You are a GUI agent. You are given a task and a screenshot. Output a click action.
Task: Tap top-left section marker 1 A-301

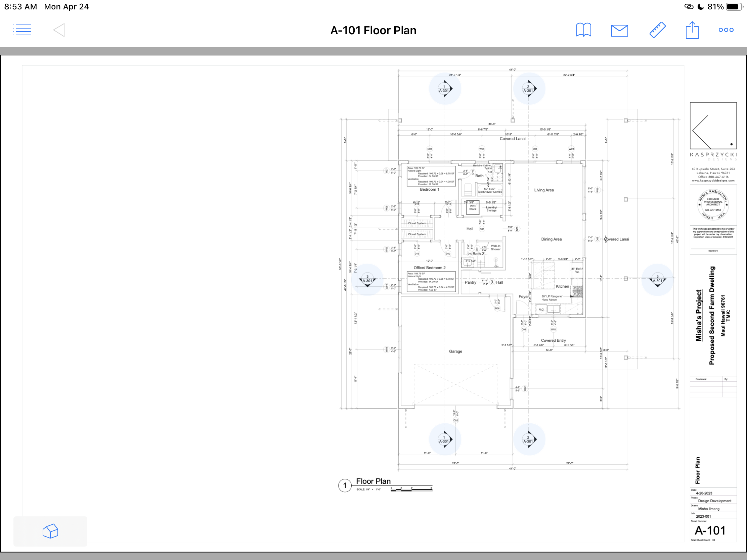click(445, 89)
